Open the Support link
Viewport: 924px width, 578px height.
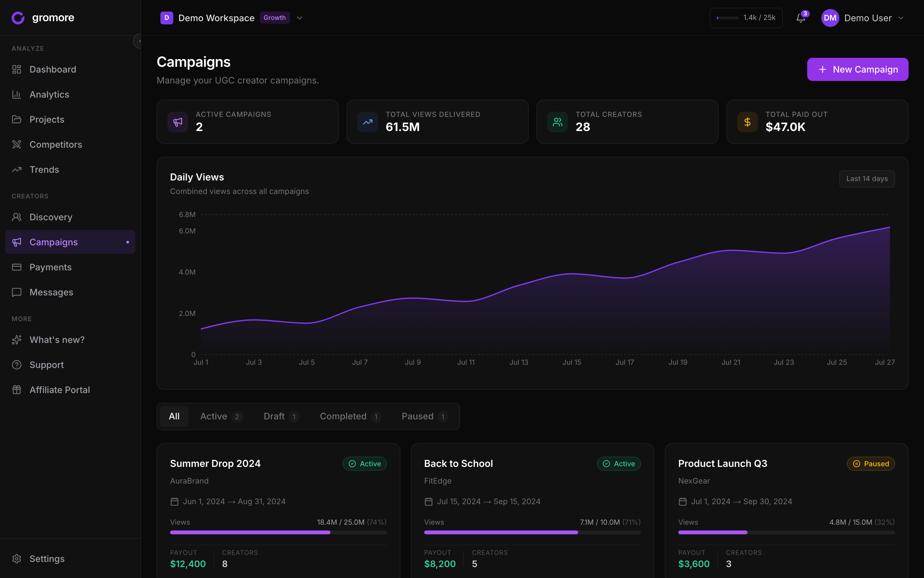70,365
